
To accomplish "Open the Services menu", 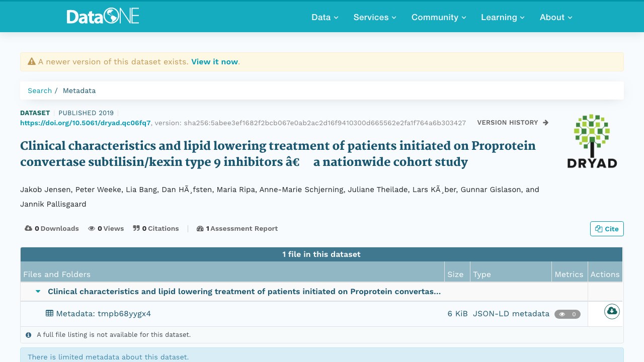I will pyautogui.click(x=375, y=17).
